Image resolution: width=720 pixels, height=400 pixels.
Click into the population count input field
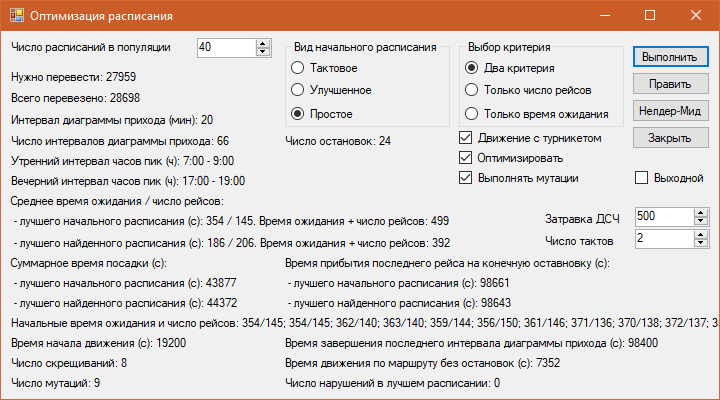225,47
